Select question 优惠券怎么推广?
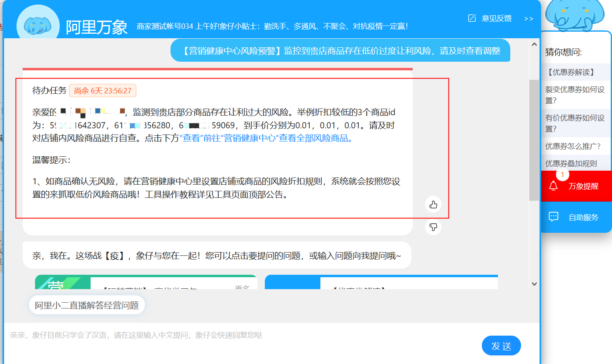 click(575, 146)
